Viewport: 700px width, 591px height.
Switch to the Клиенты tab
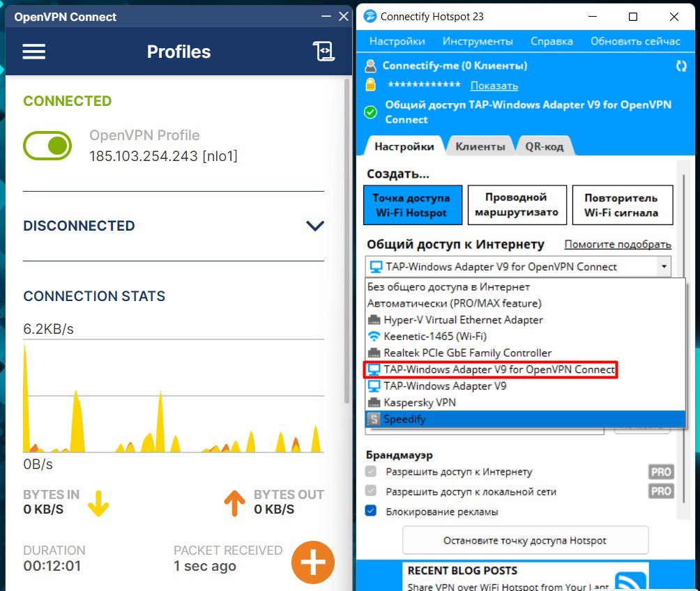[480, 146]
